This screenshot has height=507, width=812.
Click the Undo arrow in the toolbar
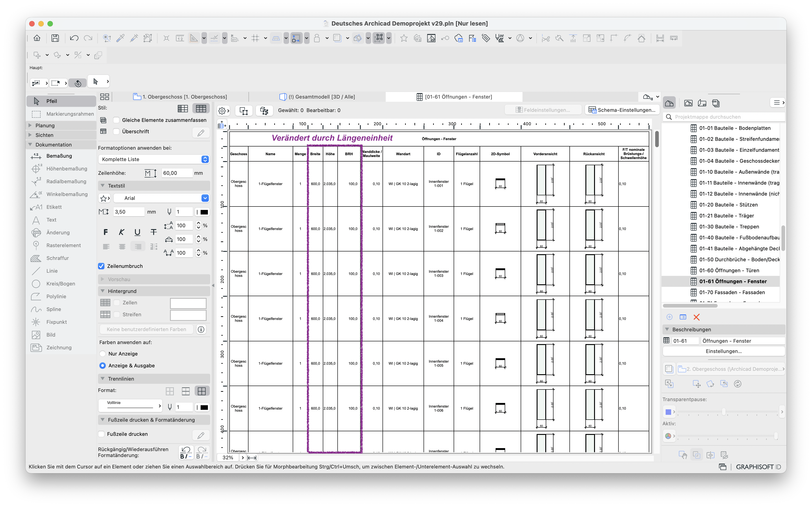pyautogui.click(x=74, y=38)
